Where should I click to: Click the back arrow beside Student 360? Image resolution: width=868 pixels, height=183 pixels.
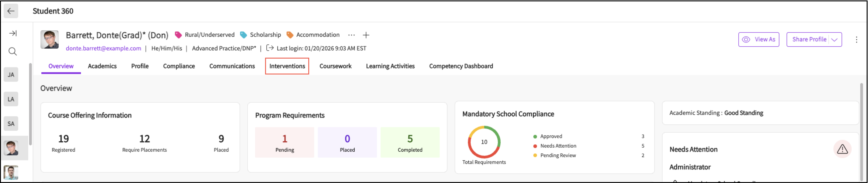11,11
